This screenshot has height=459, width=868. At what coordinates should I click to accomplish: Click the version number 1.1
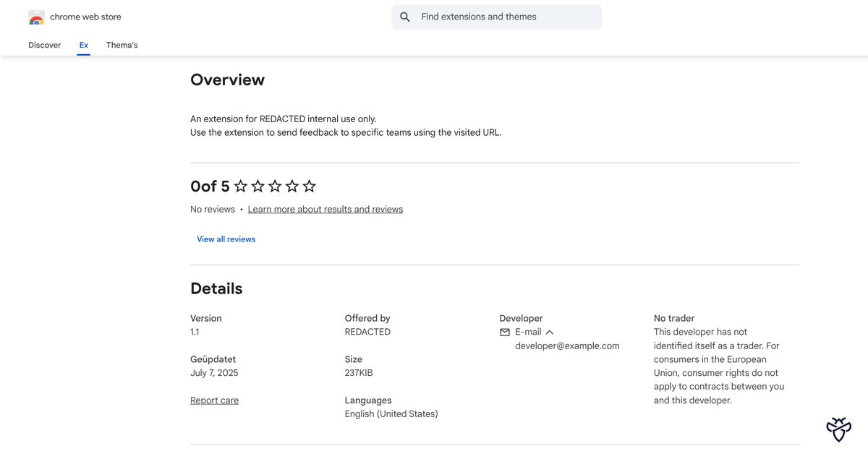coord(195,332)
